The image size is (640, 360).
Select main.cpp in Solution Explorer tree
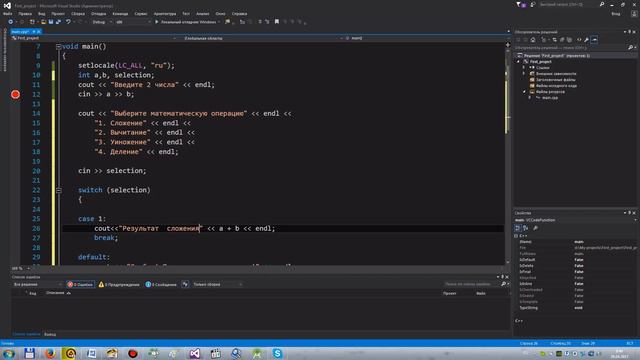550,98
